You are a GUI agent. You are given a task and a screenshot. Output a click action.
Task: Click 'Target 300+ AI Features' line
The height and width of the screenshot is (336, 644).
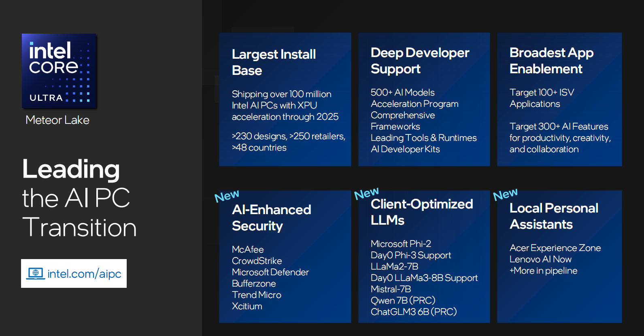click(559, 126)
